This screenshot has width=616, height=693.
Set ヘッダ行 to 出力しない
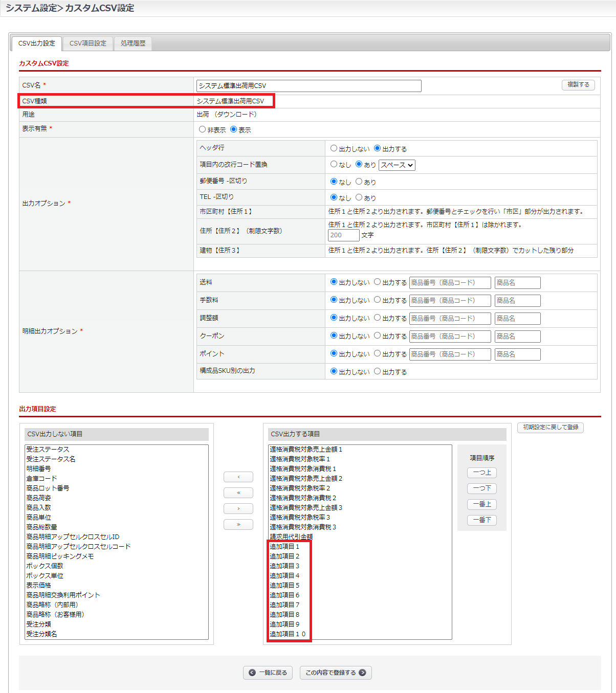334,149
